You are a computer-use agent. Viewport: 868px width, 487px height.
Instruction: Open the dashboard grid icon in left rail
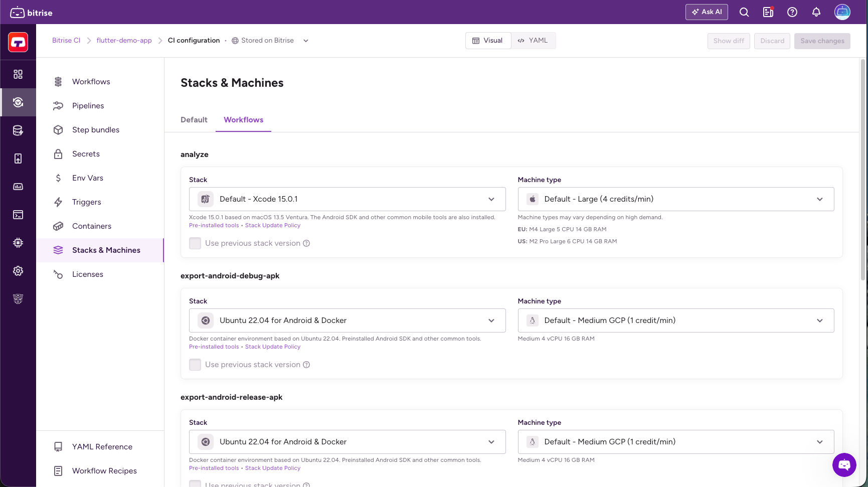[x=18, y=74]
